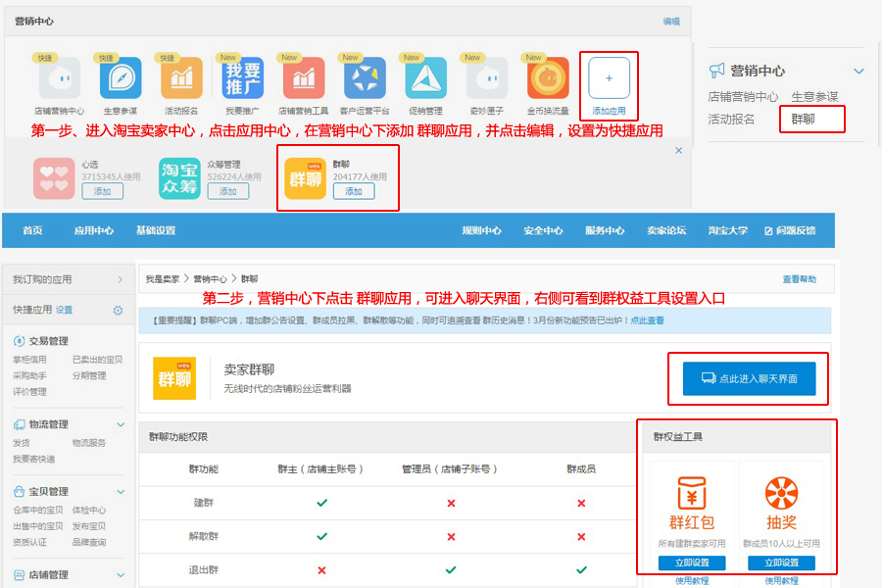Click 立即设置 under 群红包
This screenshot has width=882, height=588.
[x=692, y=563]
